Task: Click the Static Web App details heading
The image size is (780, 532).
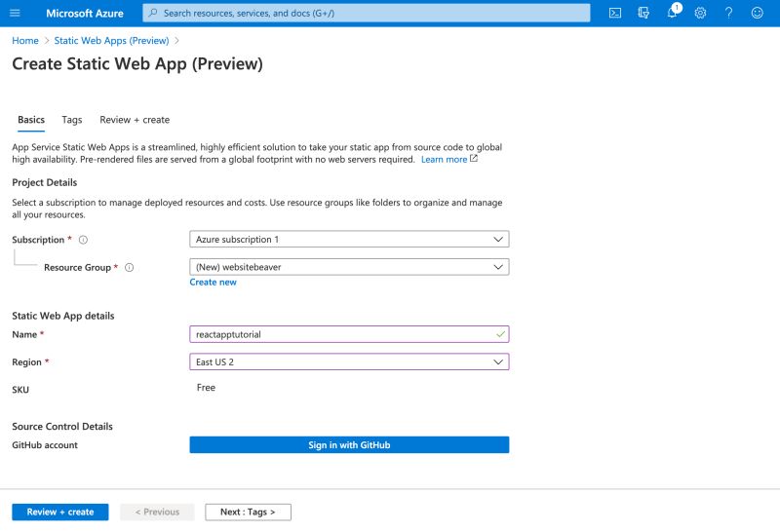Action: (63, 316)
